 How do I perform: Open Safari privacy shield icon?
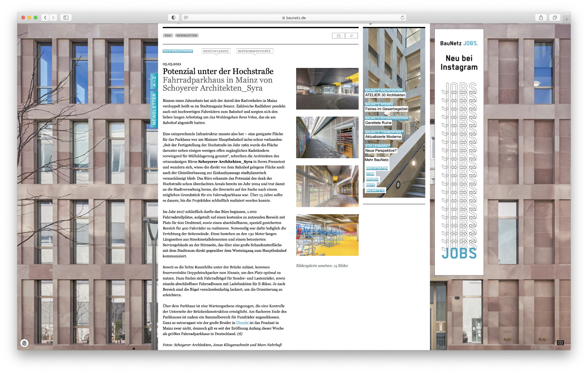(x=173, y=18)
